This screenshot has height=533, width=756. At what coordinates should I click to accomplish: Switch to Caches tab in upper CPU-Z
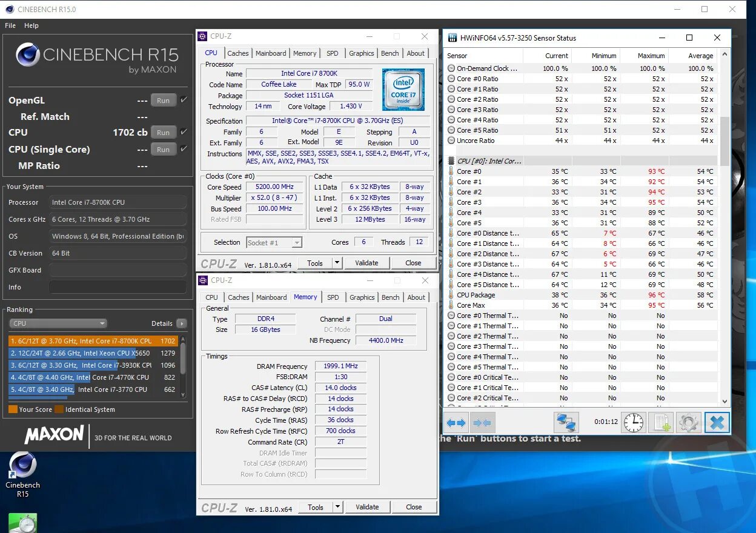coord(238,53)
